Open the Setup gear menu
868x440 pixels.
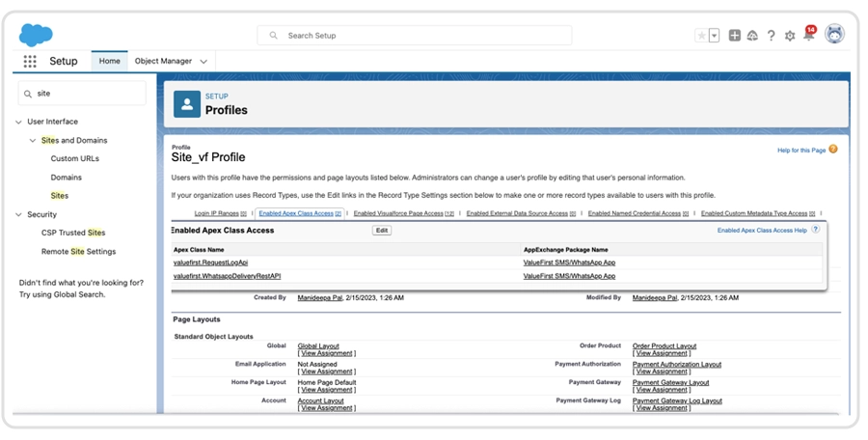pos(790,36)
